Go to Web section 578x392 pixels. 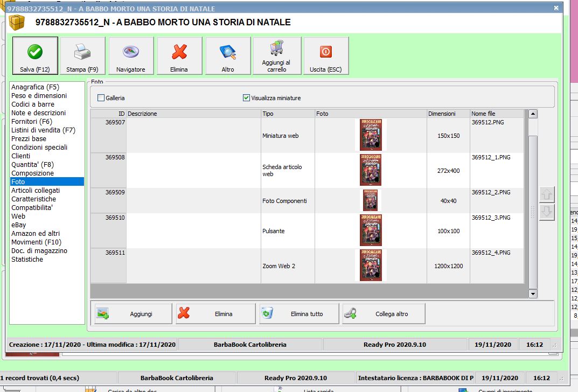(18, 216)
